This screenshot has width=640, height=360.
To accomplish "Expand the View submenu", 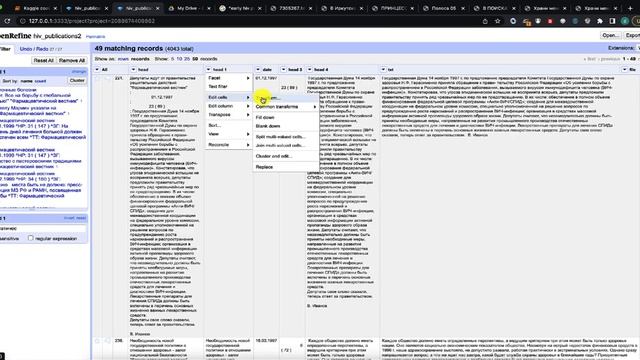I will (x=229, y=134).
